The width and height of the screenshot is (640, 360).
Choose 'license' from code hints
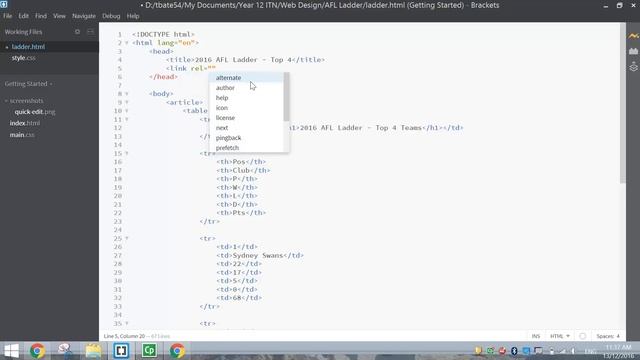pos(246,118)
